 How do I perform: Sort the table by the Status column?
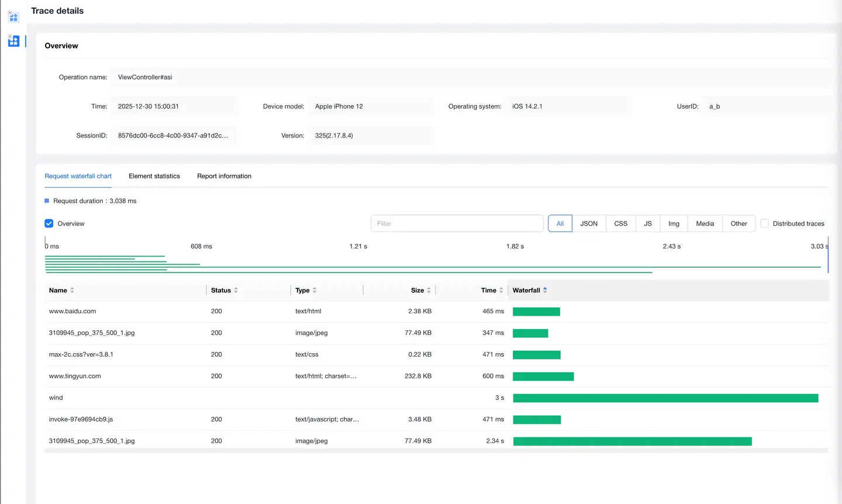point(236,291)
